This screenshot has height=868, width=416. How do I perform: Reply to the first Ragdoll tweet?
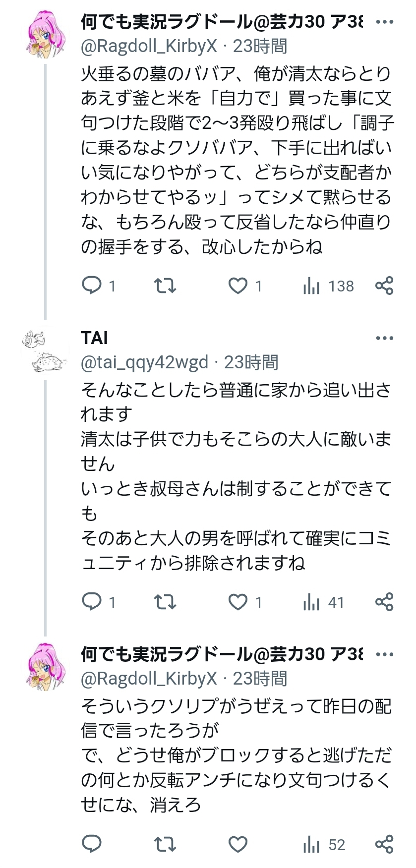(x=92, y=286)
